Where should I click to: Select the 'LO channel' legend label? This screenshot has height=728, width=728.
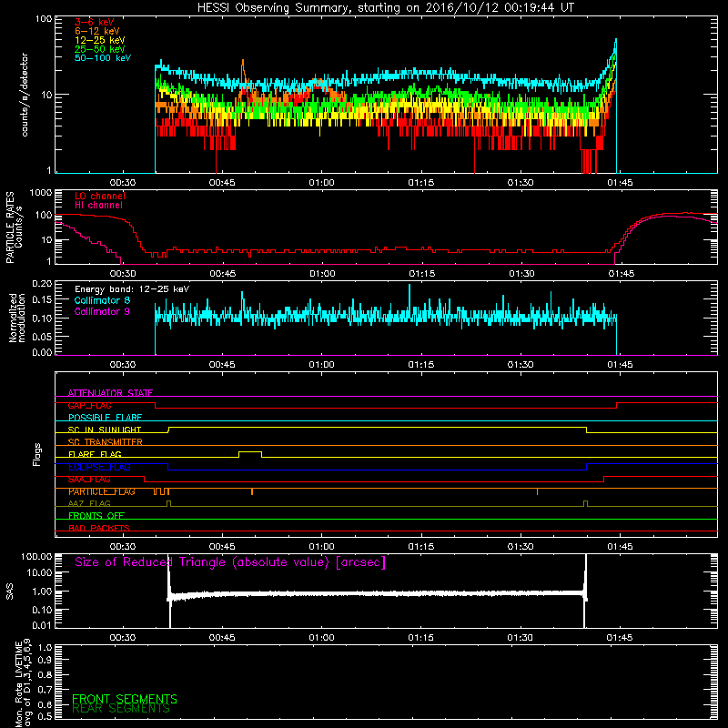point(100,196)
